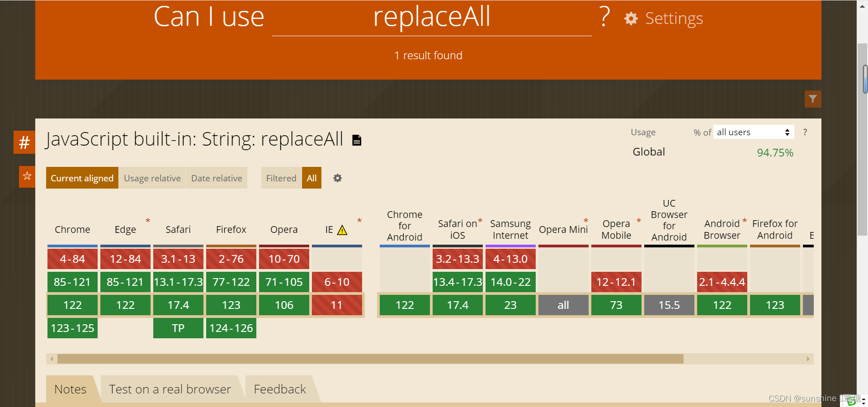Click Edge 85-121 cell

pos(125,282)
